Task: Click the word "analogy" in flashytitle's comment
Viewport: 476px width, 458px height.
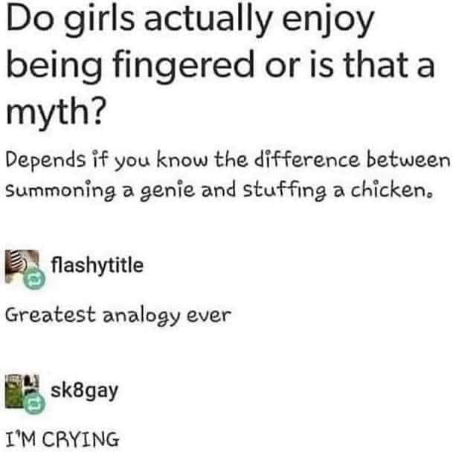Action: 141,316
